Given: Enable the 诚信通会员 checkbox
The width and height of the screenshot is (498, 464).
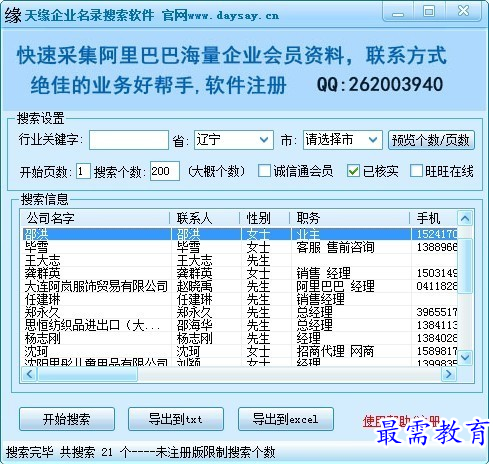Looking at the screenshot, I should [264, 171].
